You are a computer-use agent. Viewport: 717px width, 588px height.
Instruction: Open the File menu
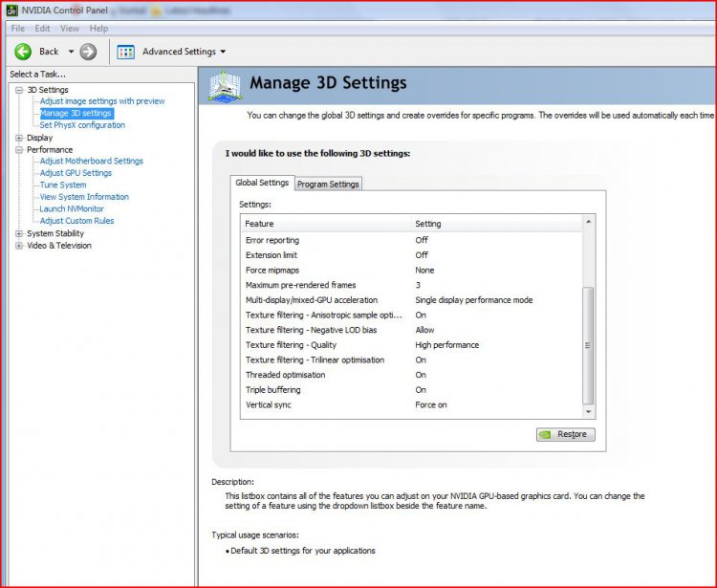pyautogui.click(x=18, y=29)
